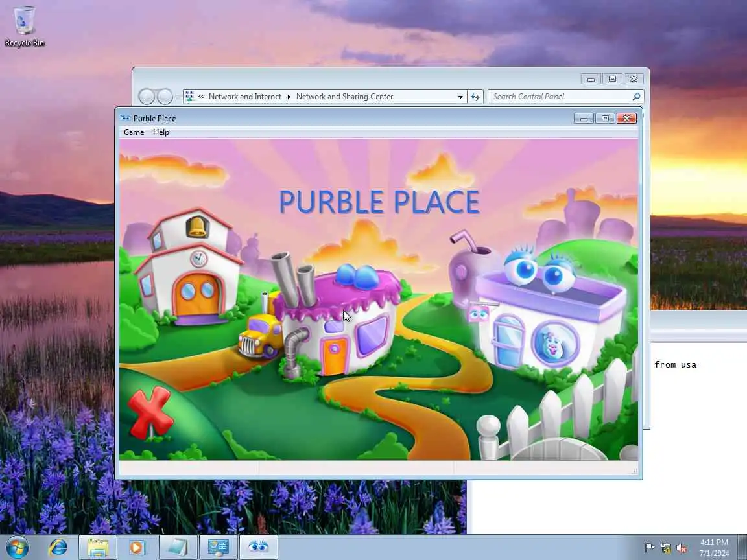
Task: Click the Control Panel back arrow
Action: 147,97
